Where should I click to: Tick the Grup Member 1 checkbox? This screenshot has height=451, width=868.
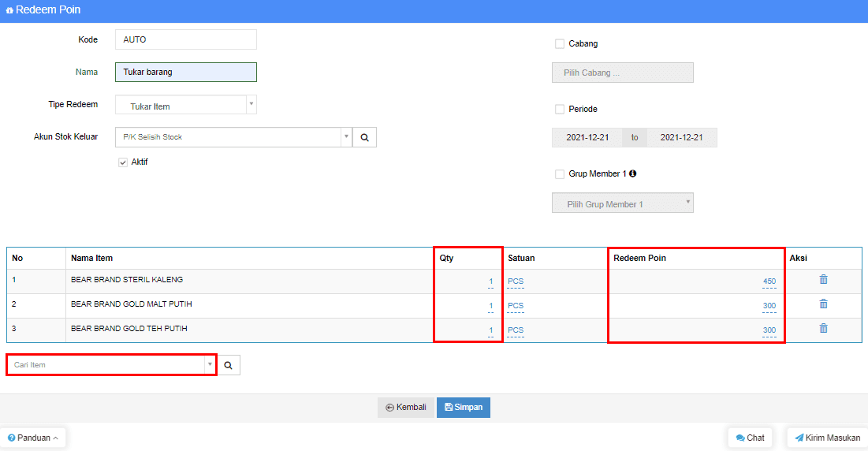click(x=560, y=173)
